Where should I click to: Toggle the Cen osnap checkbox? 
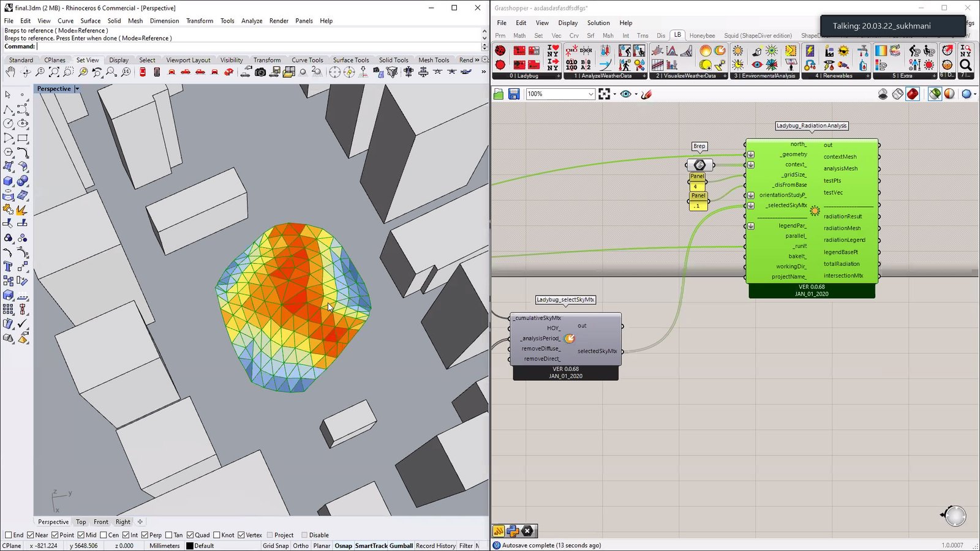click(x=104, y=535)
